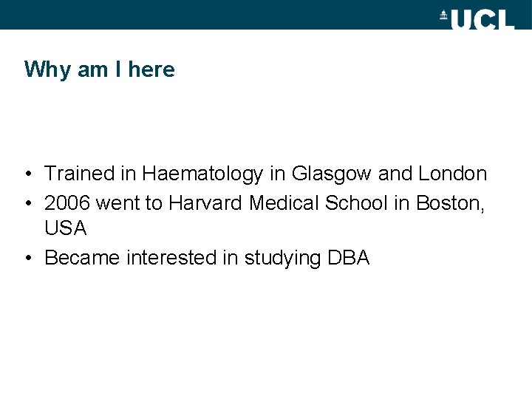Image resolution: width=532 pixels, height=399 pixels.
Task: Click the small dome icon beside UCL
Action: tap(444, 15)
